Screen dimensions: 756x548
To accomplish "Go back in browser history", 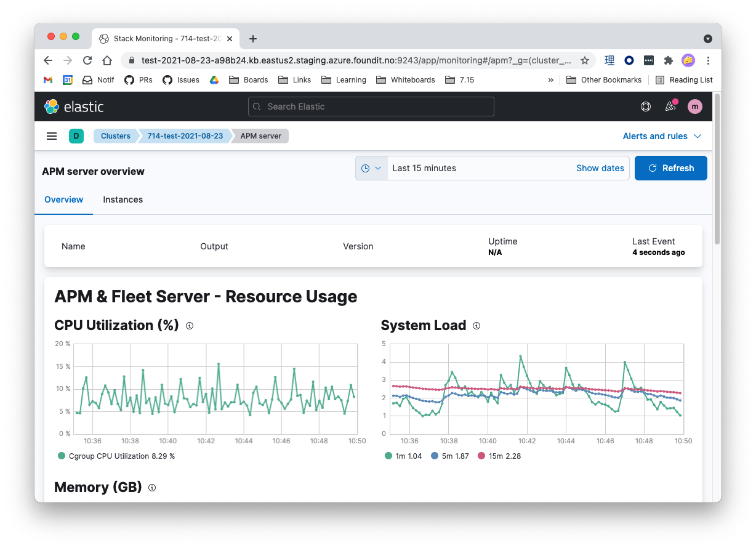I will point(48,60).
